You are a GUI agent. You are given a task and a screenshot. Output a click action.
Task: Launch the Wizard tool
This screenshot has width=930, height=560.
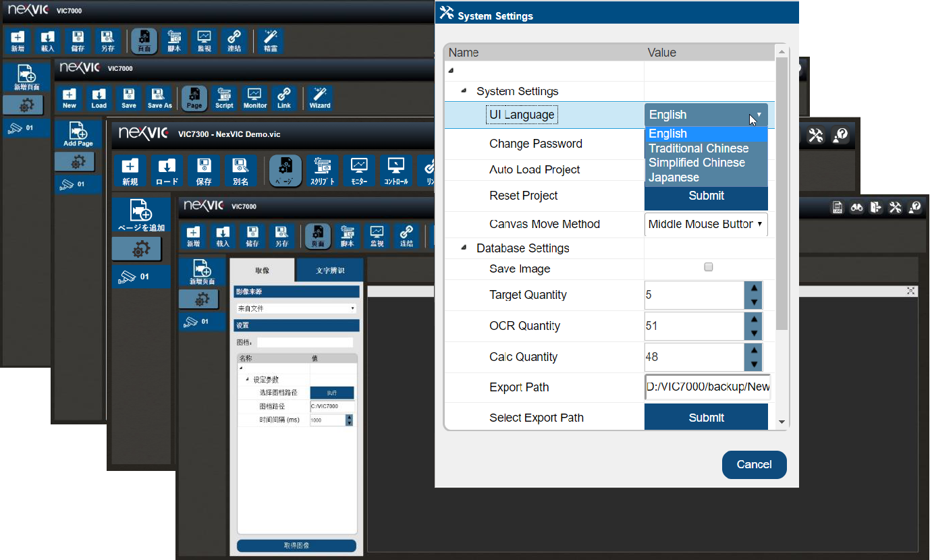pos(320,98)
